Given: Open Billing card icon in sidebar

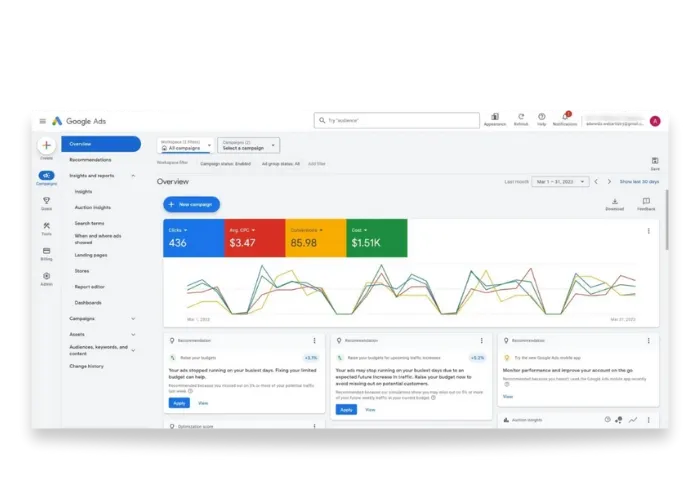Looking at the screenshot, I should pos(46,251).
